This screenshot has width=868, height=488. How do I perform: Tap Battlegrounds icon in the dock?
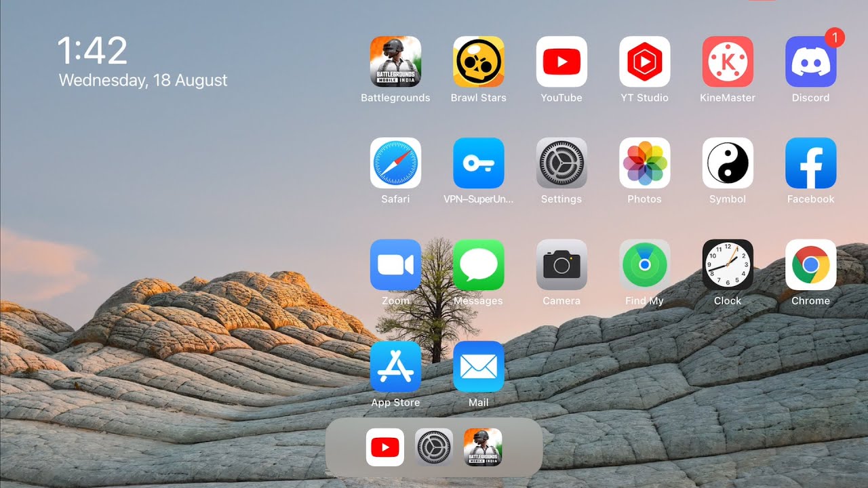click(483, 447)
